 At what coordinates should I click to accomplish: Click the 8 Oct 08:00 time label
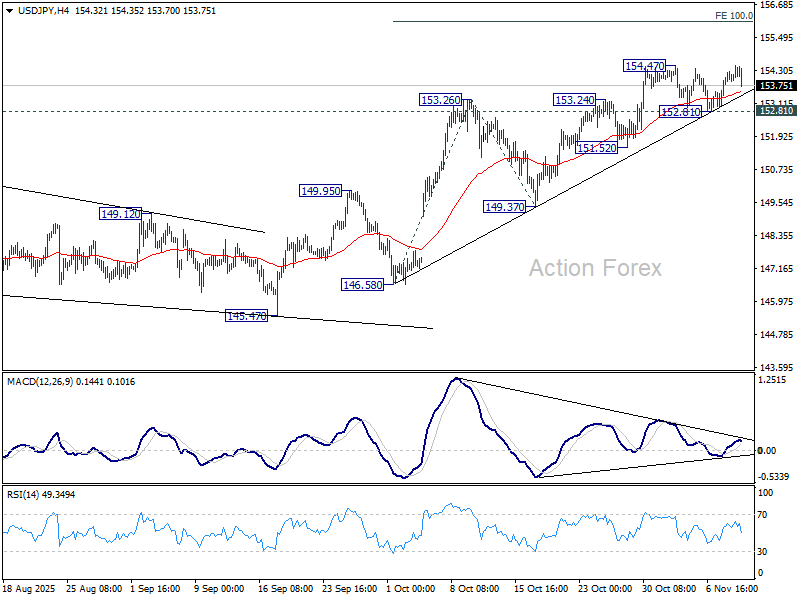click(x=473, y=591)
